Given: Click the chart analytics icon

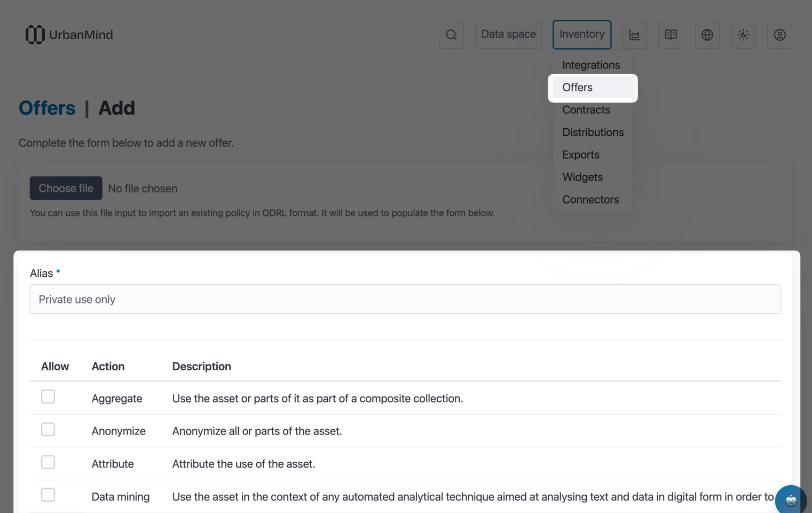Looking at the screenshot, I should coord(634,35).
